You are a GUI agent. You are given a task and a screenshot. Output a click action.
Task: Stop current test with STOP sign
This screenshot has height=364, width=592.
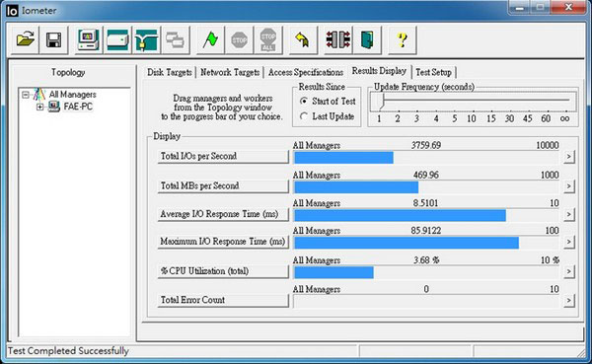[x=239, y=39]
